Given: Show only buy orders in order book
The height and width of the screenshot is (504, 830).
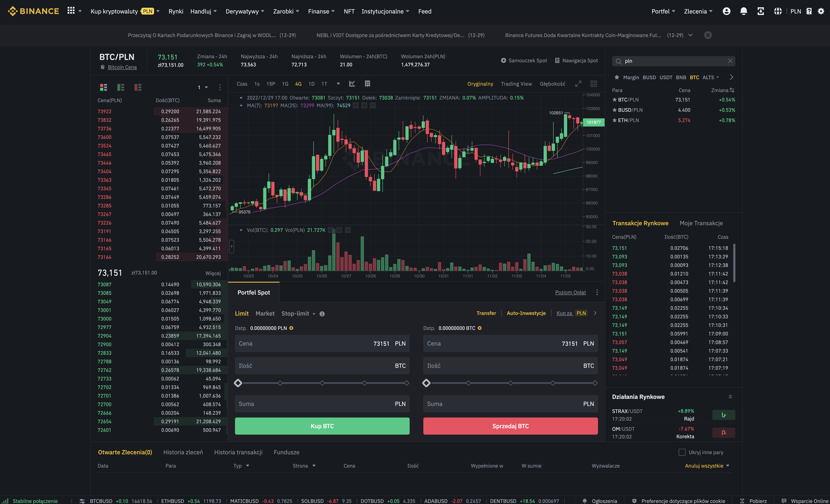Looking at the screenshot, I should tap(120, 87).
